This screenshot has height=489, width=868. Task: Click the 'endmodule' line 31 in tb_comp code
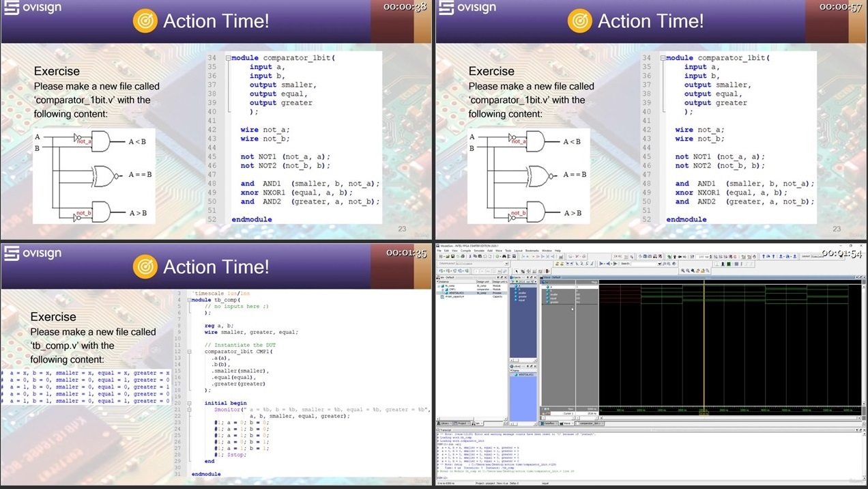206,474
